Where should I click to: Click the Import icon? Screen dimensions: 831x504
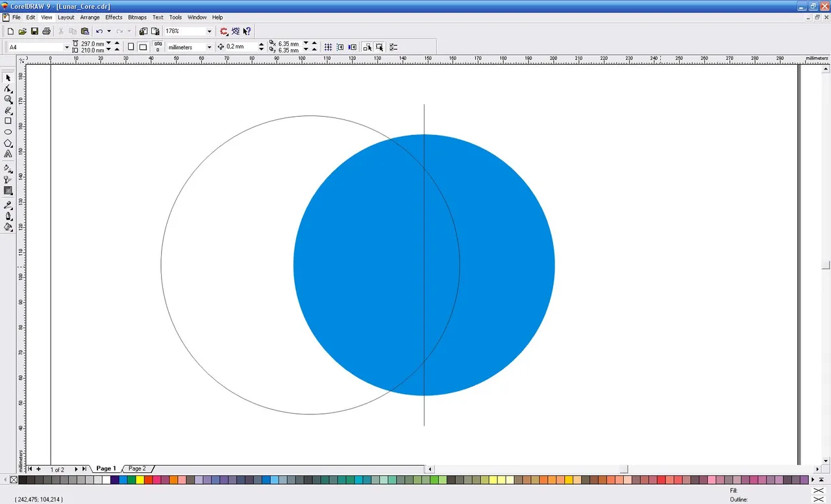click(x=143, y=31)
